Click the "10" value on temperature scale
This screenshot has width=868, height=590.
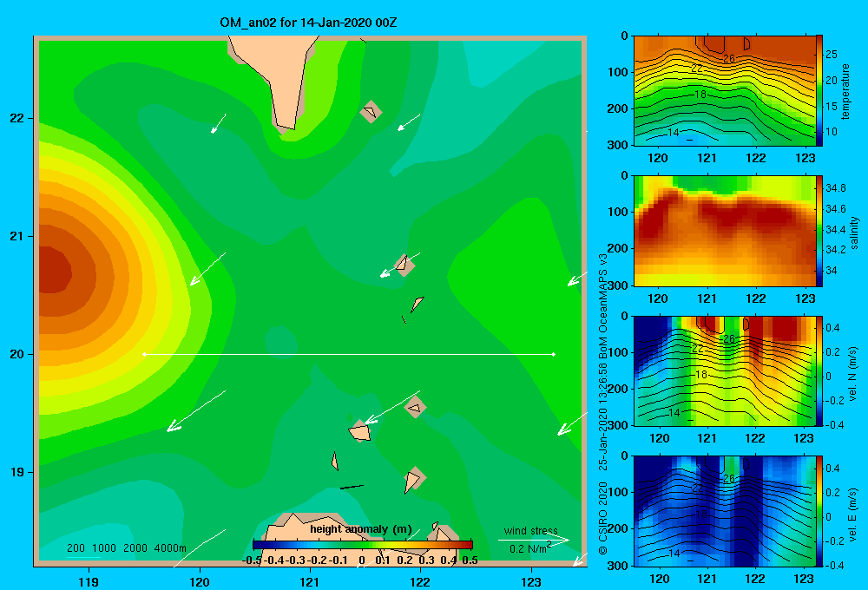coord(832,132)
